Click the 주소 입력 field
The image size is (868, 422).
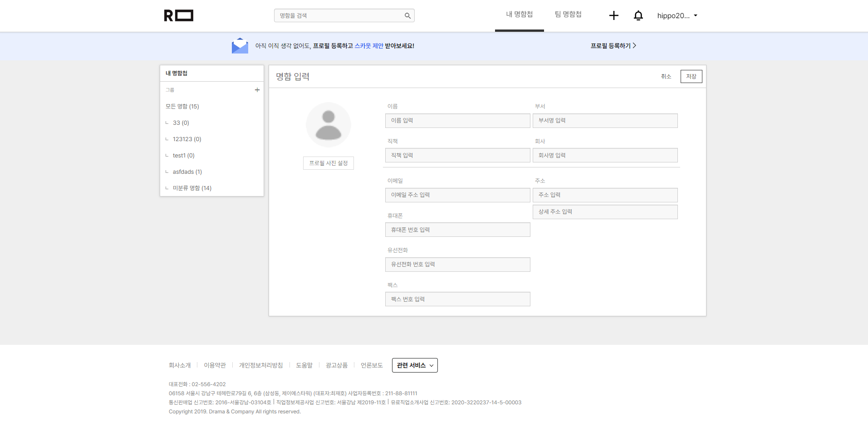coord(605,195)
